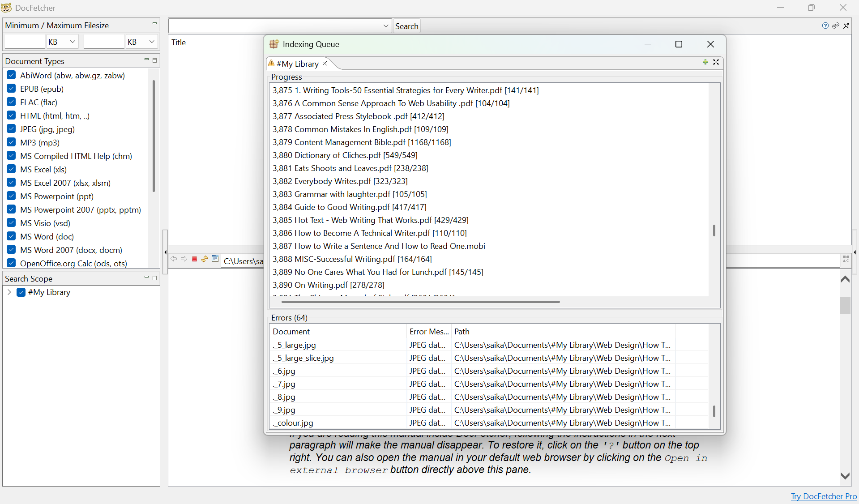Screen dimensions: 859x504
Task: Click the preview pane scrollbar thumb
Action: [845, 306]
